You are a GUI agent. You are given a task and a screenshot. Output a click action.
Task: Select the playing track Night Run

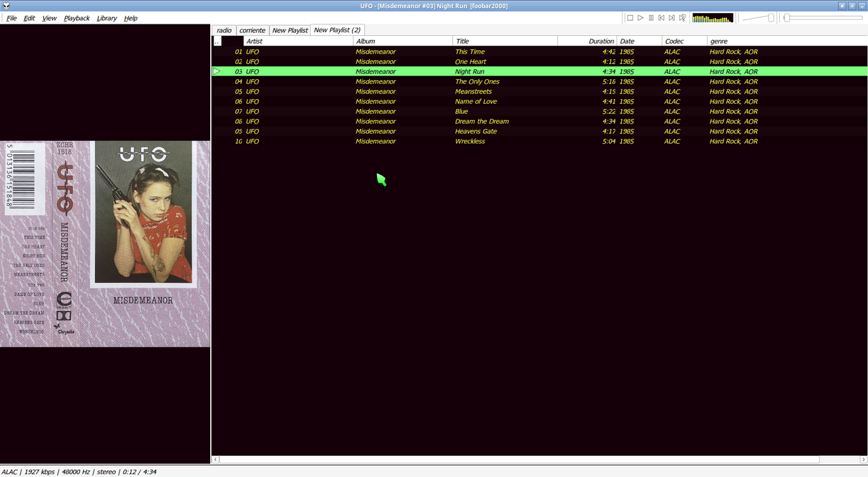pyautogui.click(x=539, y=71)
